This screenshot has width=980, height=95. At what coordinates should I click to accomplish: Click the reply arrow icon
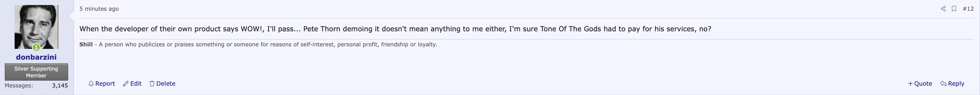coord(944,84)
